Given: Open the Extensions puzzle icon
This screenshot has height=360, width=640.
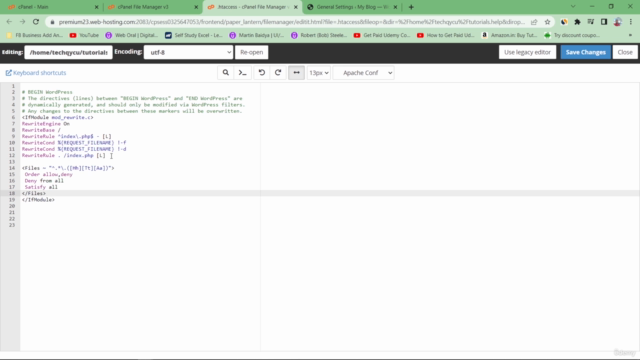Looking at the screenshot, I should [577, 22].
